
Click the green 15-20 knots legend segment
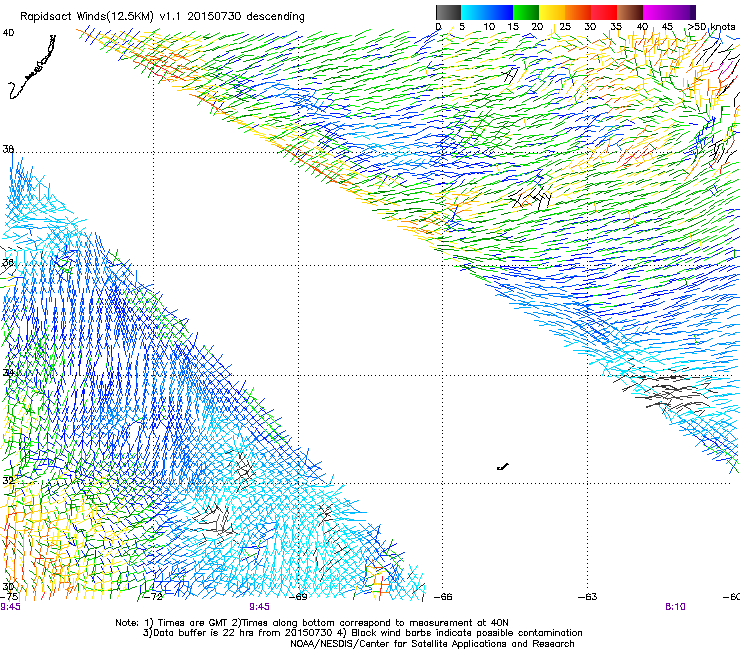(x=526, y=12)
